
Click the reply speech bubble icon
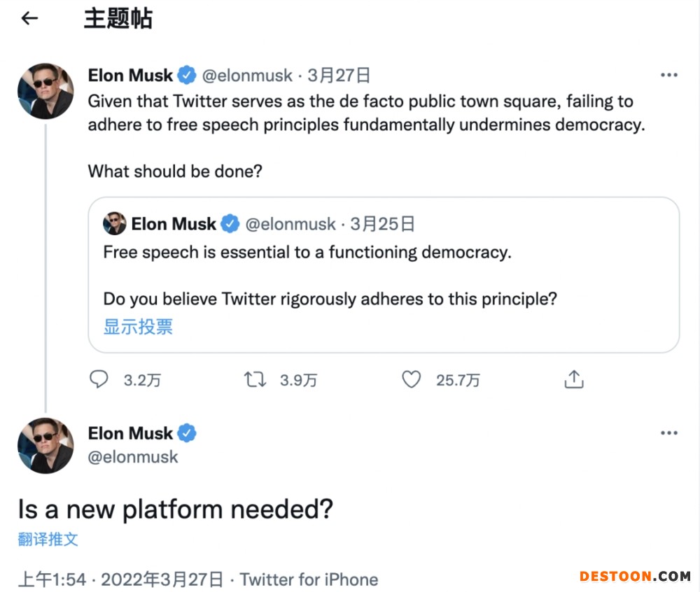pyautogui.click(x=99, y=379)
